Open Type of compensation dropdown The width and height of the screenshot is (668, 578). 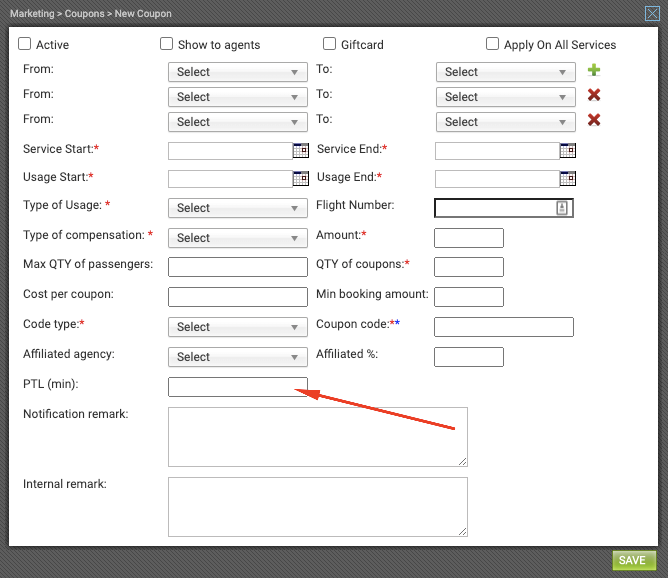[238, 238]
